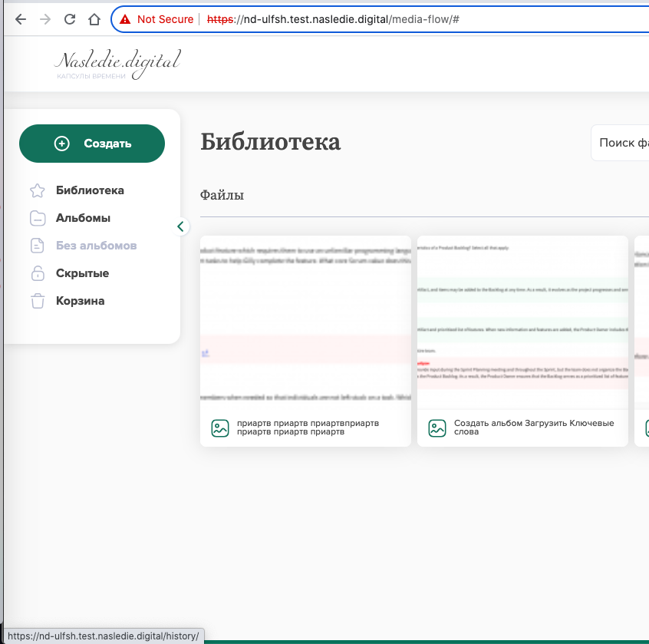Open Альбомы in the sidebar
Screen dimensions: 649x644
83,218
